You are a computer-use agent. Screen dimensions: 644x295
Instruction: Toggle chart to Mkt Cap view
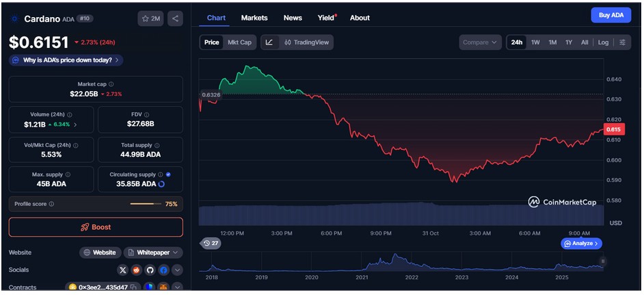click(x=239, y=42)
